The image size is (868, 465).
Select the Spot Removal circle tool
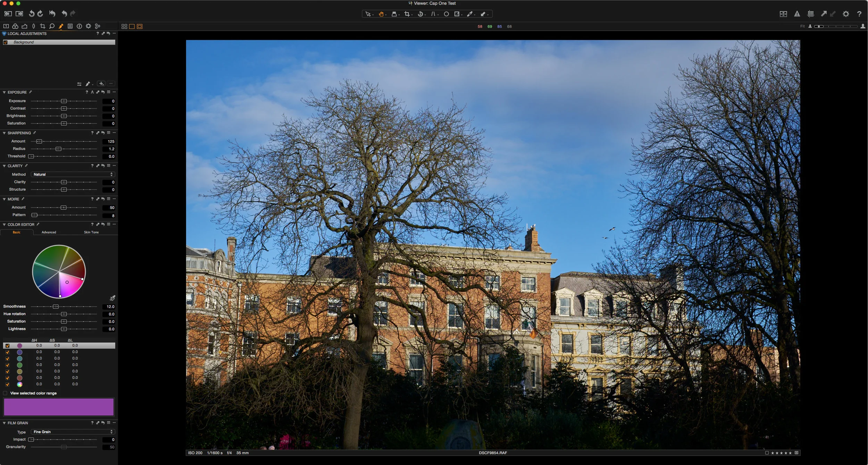pyautogui.click(x=446, y=14)
